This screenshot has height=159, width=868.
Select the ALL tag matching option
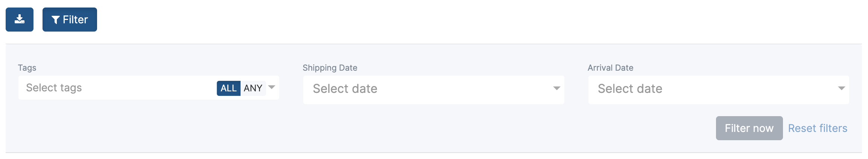(228, 88)
